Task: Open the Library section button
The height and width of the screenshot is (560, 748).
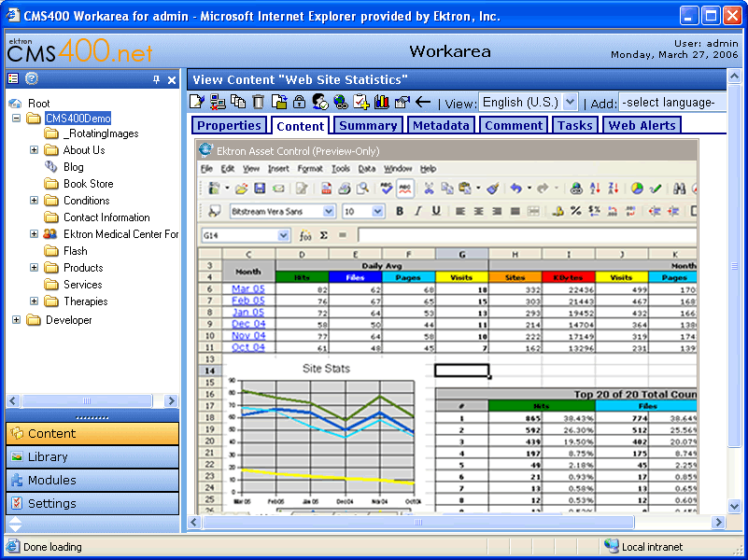Action: pyautogui.click(x=92, y=456)
